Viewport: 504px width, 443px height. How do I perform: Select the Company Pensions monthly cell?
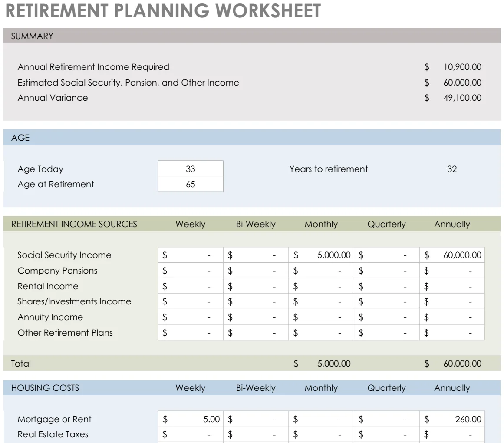tap(321, 271)
